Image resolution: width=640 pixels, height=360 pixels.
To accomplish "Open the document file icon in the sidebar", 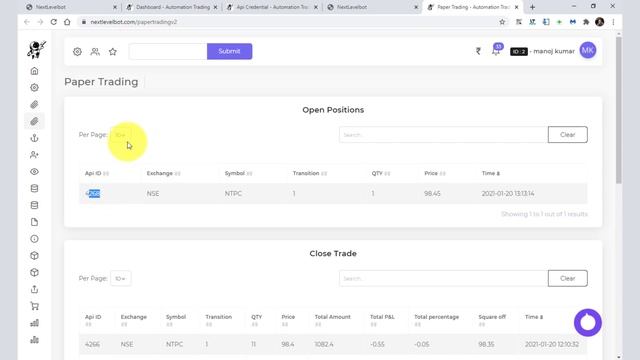I will point(34,222).
